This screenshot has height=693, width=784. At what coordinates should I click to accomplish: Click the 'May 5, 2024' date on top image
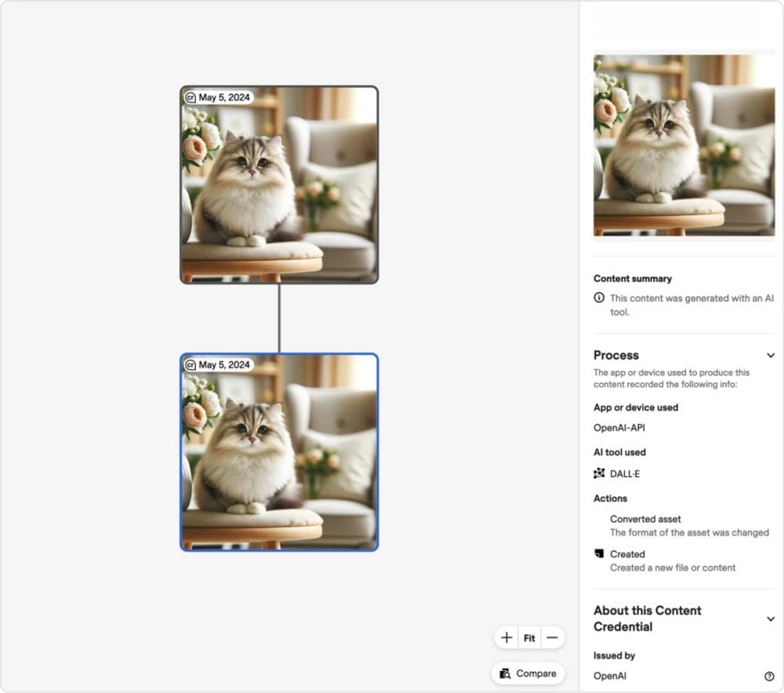pyautogui.click(x=224, y=97)
